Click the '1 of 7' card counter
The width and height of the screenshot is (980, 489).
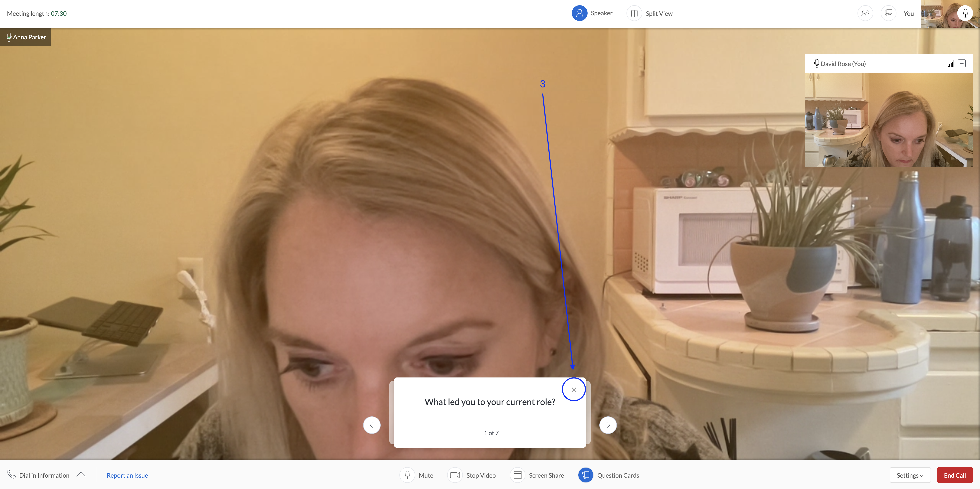click(x=491, y=433)
